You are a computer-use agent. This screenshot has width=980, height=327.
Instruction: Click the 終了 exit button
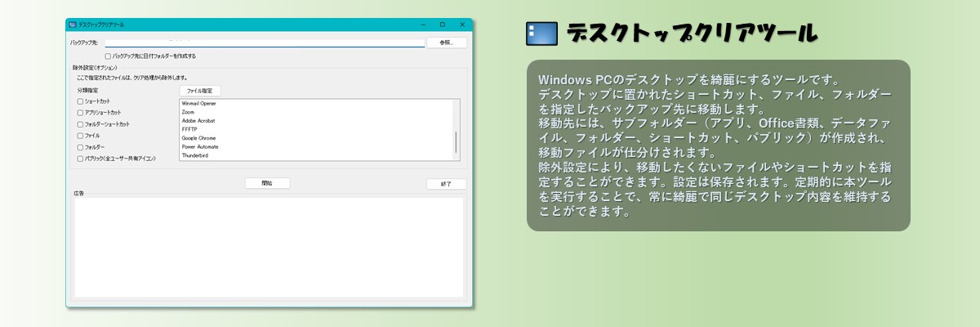tap(446, 184)
